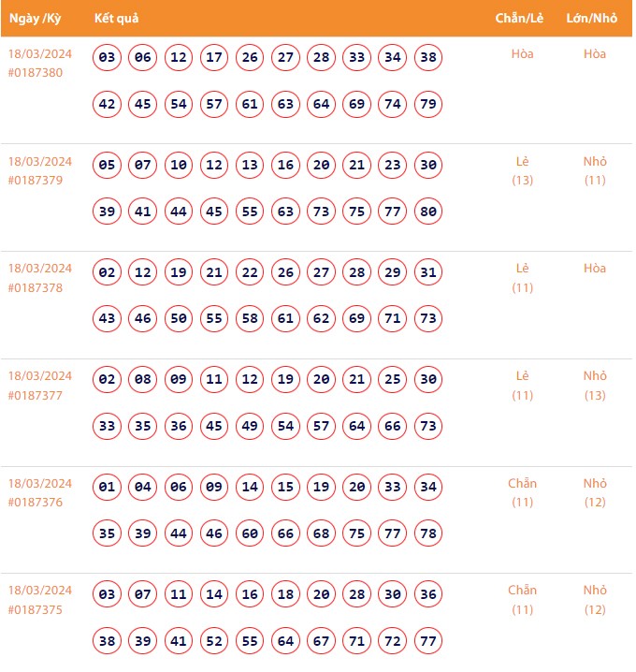Open draw #0187375 details
This screenshot has height=672, width=636.
(x=36, y=610)
